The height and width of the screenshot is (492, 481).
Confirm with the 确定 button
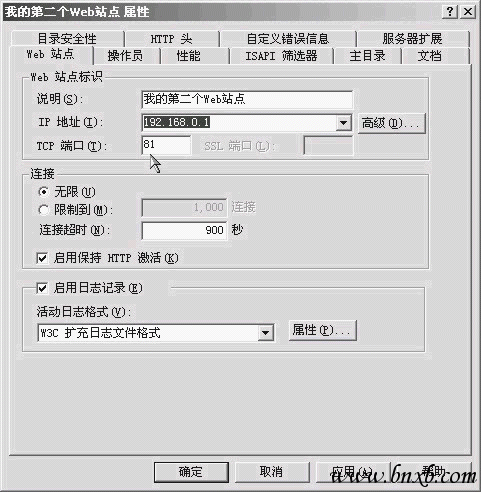click(191, 472)
